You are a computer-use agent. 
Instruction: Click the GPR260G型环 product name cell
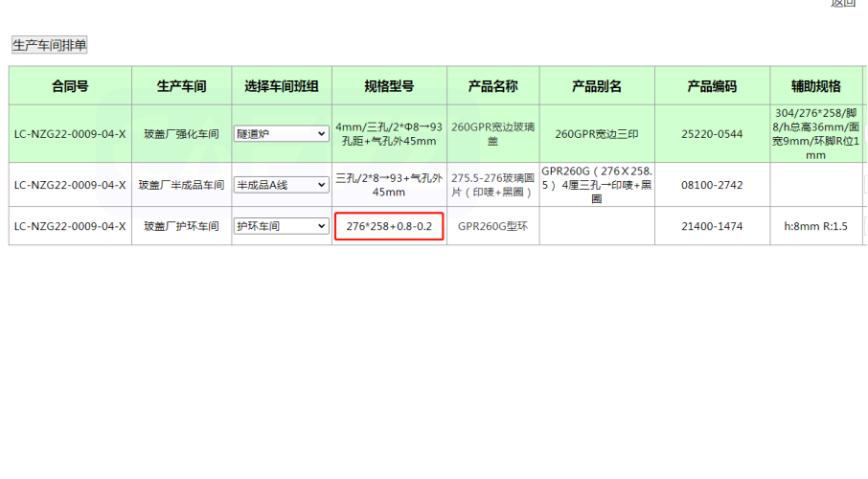tap(492, 227)
